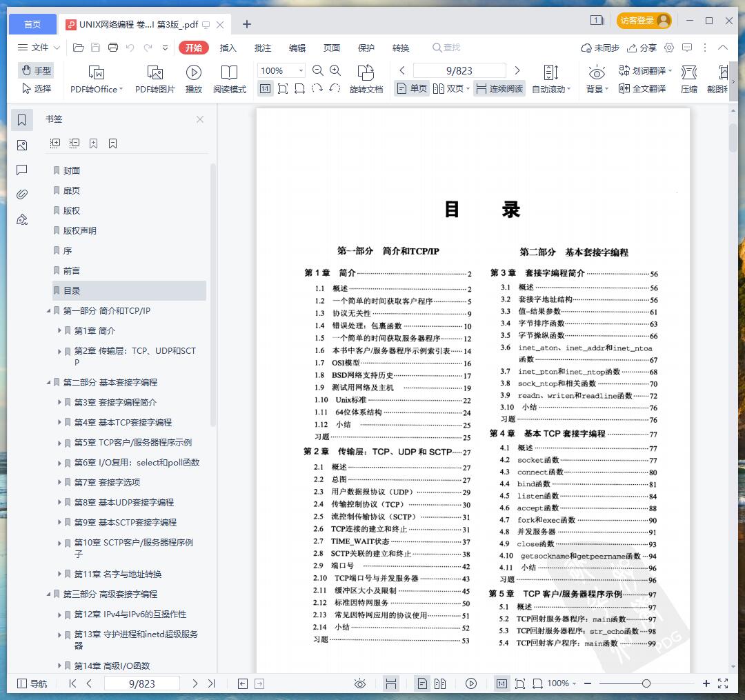Enter Reading mode

coord(230,79)
